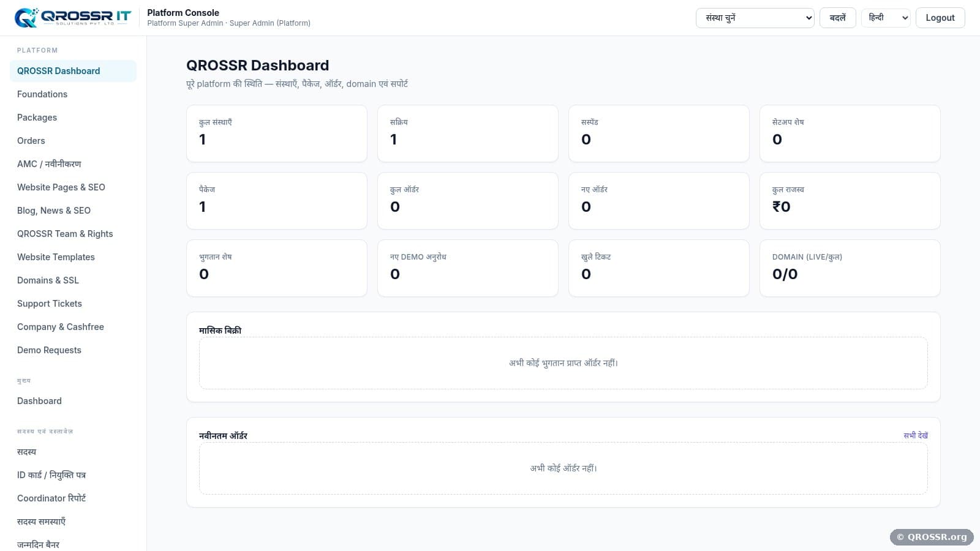The image size is (980, 551).
Task: Click 'अभी कोई भुगतान प्राप्त ऑर्डर नहीं।' text
Action: tap(563, 363)
